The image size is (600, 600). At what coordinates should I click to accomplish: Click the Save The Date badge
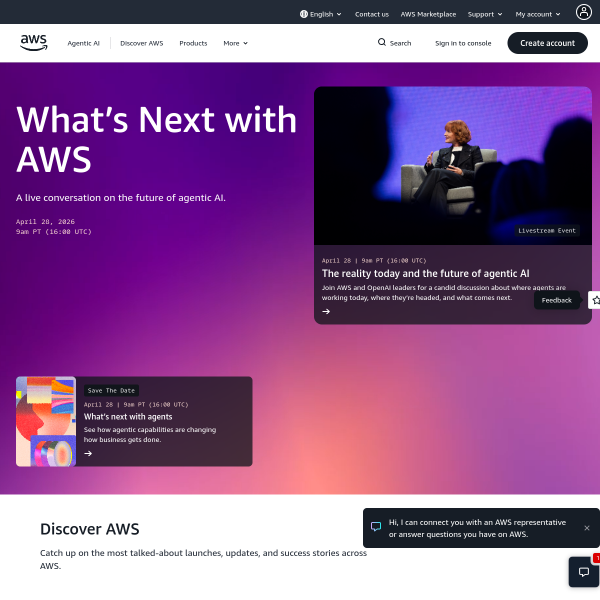click(111, 390)
